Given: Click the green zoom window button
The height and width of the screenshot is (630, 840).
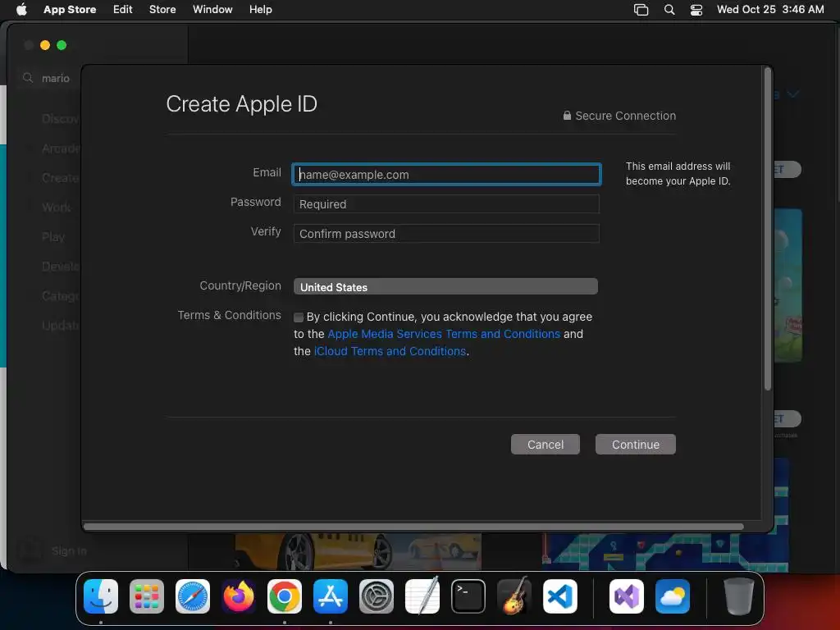Looking at the screenshot, I should coord(62,45).
